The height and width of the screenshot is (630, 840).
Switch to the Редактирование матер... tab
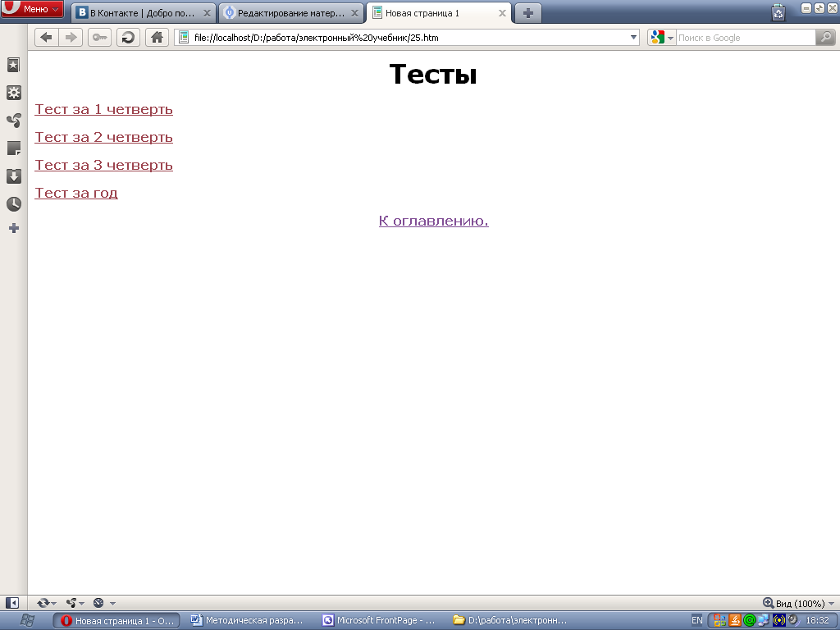[291, 13]
